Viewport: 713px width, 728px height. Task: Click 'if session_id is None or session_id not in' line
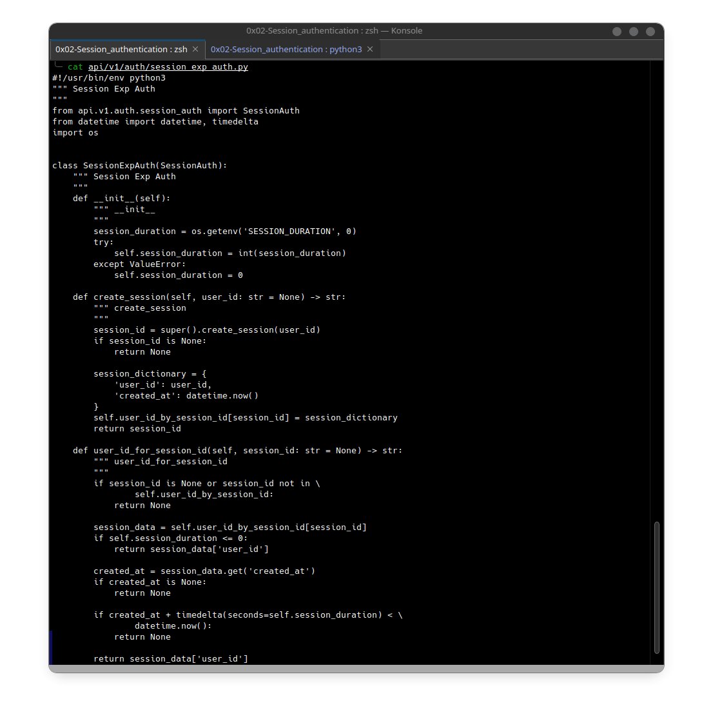coord(207,484)
